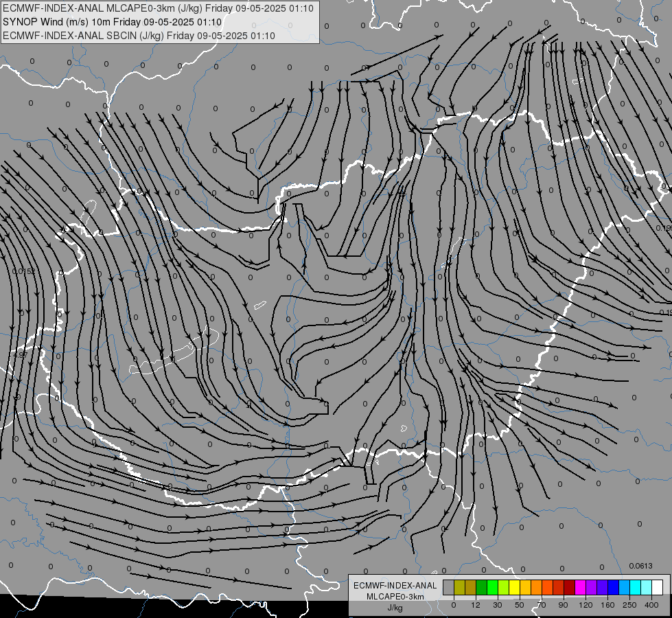Click the legend tick label '12'

tap(476, 605)
